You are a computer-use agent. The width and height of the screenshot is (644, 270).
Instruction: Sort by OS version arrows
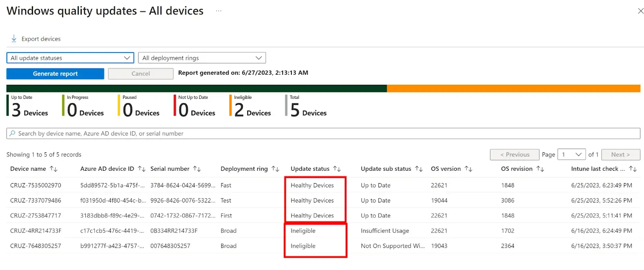tap(468, 169)
